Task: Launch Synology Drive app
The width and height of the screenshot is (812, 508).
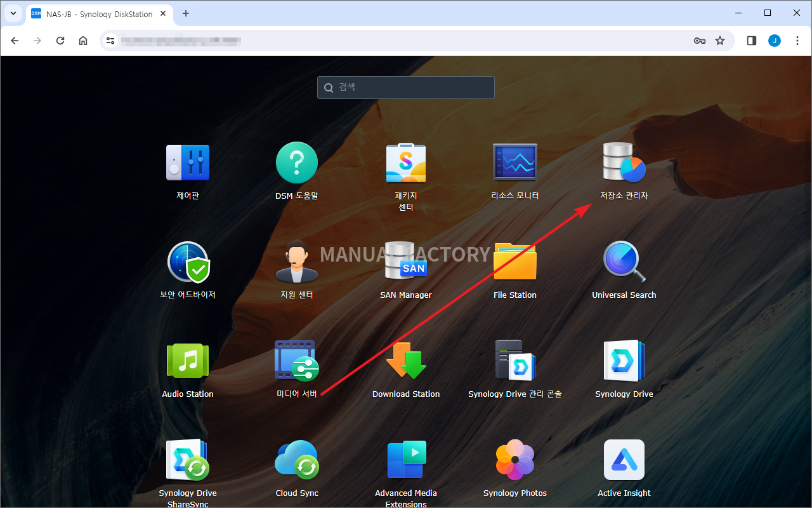Action: [624, 361]
